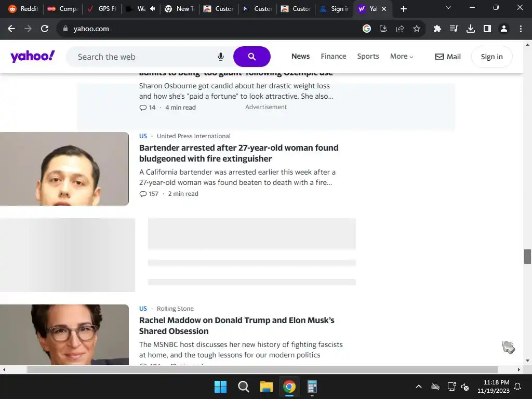Click the vertical scrollbar thumb

[x=527, y=257]
